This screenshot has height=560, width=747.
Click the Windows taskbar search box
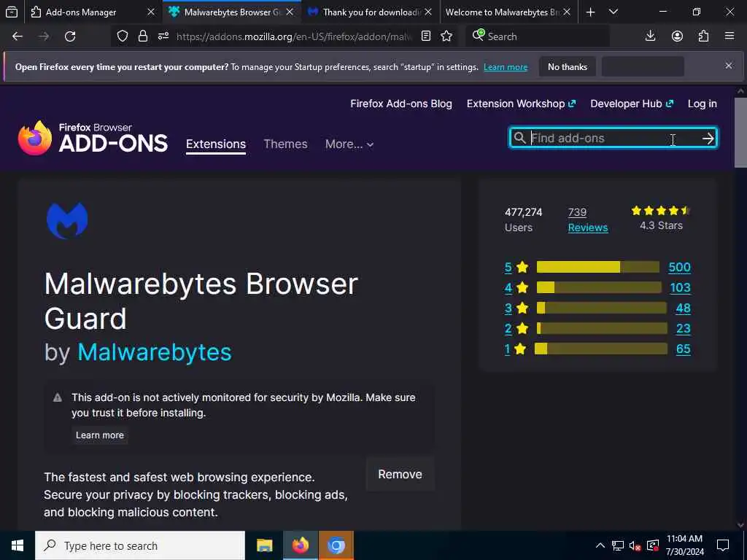[140, 545]
